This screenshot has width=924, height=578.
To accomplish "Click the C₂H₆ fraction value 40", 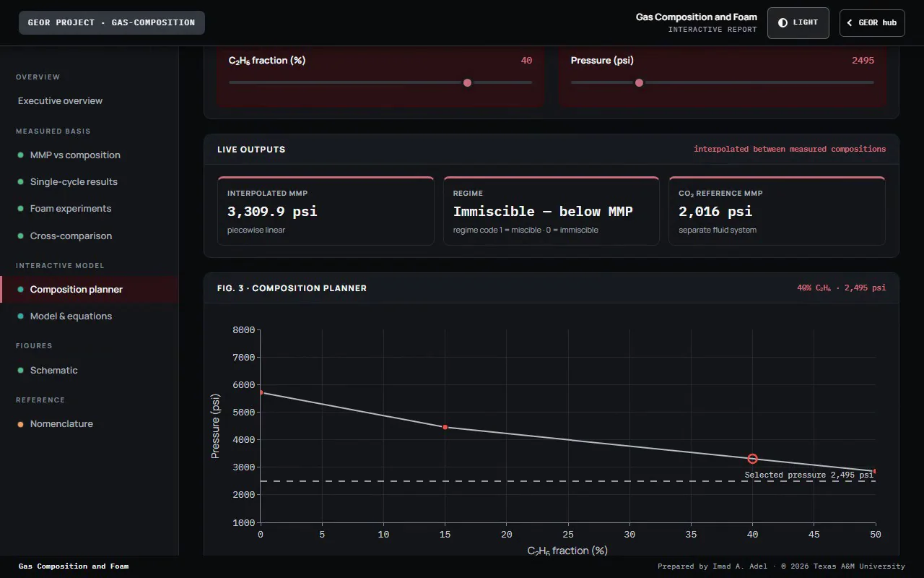I will 526,61.
